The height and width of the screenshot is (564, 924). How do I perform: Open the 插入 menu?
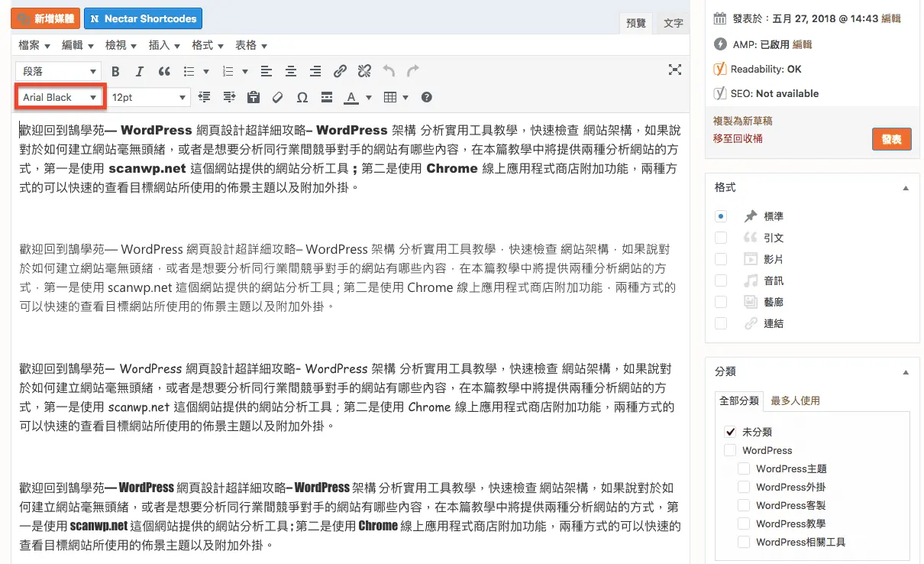(164, 45)
